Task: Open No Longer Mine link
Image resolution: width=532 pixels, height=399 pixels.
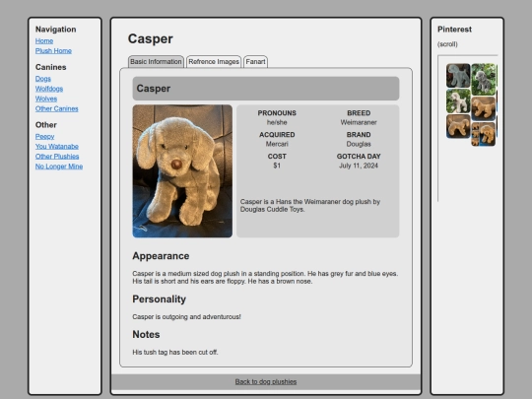Action: [x=59, y=166]
